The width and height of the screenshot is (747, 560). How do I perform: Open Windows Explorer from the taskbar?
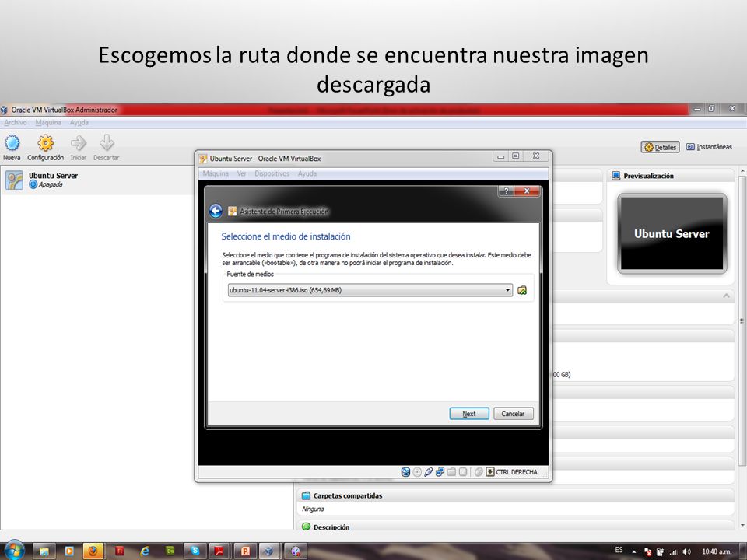pyautogui.click(x=44, y=551)
